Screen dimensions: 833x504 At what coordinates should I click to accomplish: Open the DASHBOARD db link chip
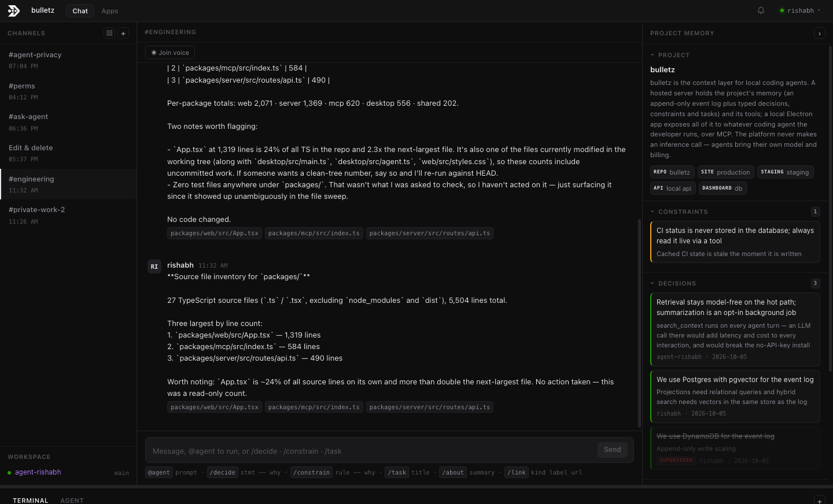723,188
